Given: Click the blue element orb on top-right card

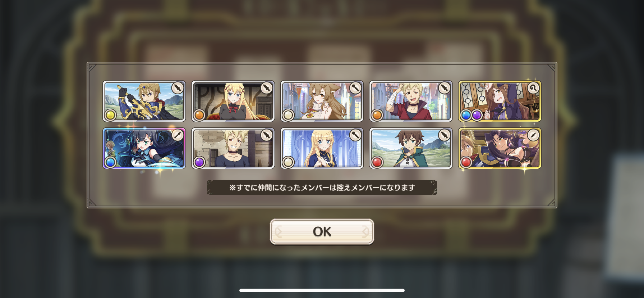Looking at the screenshot, I should tap(466, 115).
